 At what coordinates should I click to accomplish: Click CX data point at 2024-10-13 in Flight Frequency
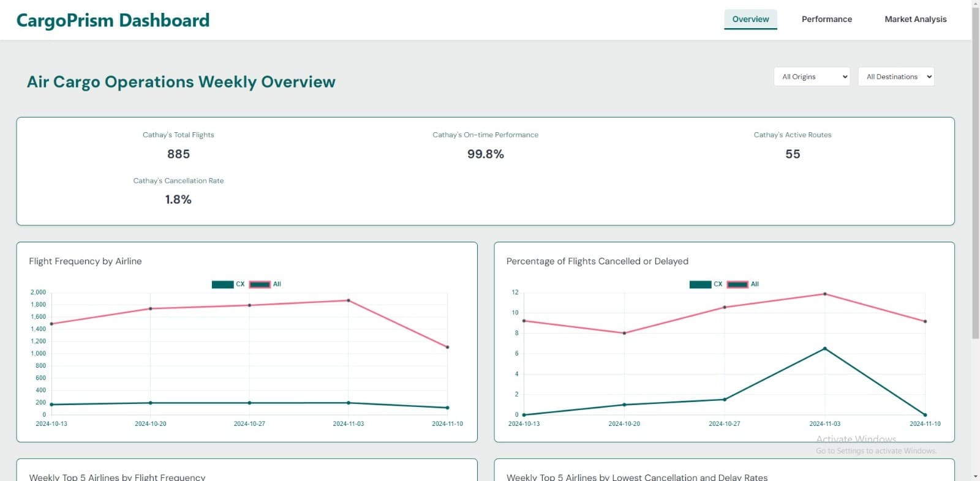[51, 405]
